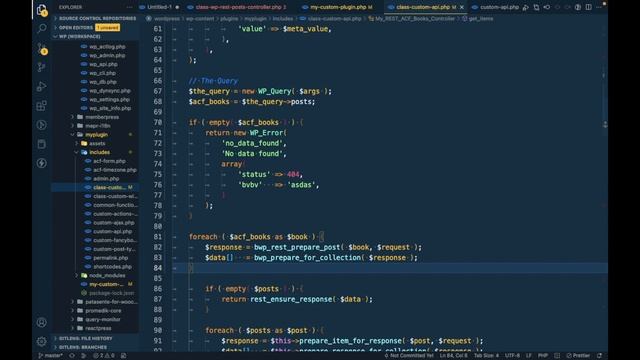Image resolution: width=640 pixels, height=360 pixels.
Task: Click Tab Size: 4 status item
Action: [x=486, y=356]
